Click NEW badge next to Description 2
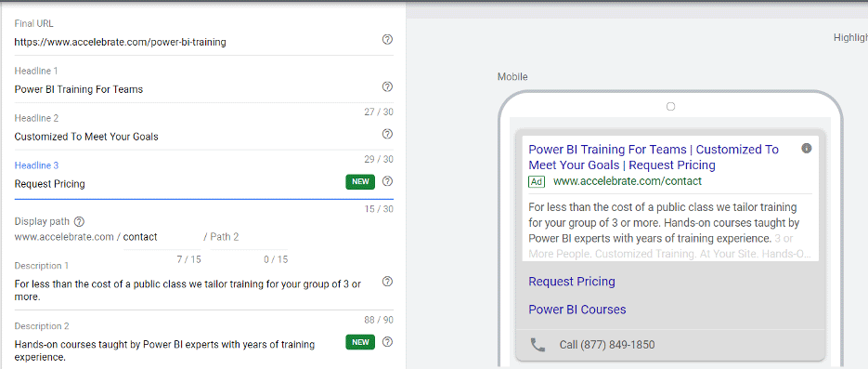868x369 pixels. point(360,342)
